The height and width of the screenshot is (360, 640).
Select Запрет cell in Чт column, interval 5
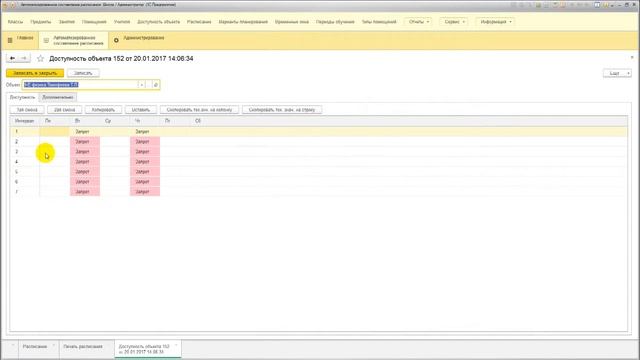[x=145, y=172]
